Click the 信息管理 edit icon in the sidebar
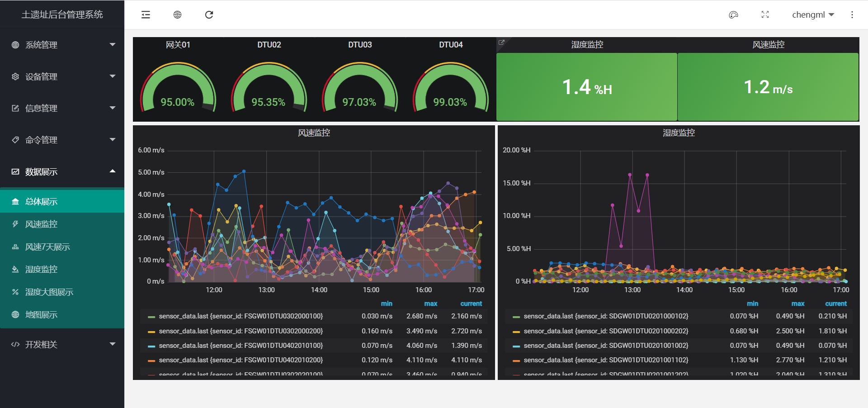This screenshot has width=868, height=408. pyautogui.click(x=15, y=108)
